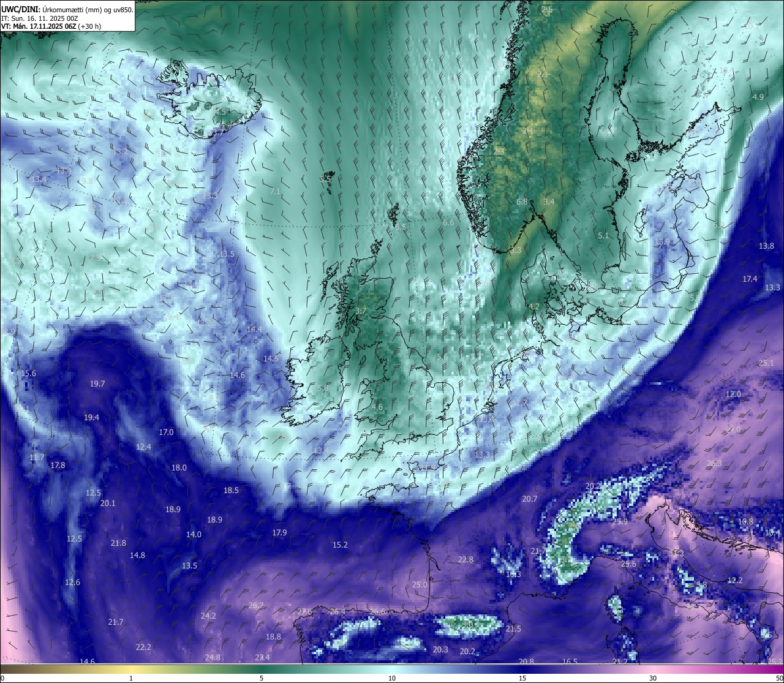Image resolution: width=784 pixels, height=683 pixels.
Task: Click the map value '4.9'
Action: (x=758, y=97)
